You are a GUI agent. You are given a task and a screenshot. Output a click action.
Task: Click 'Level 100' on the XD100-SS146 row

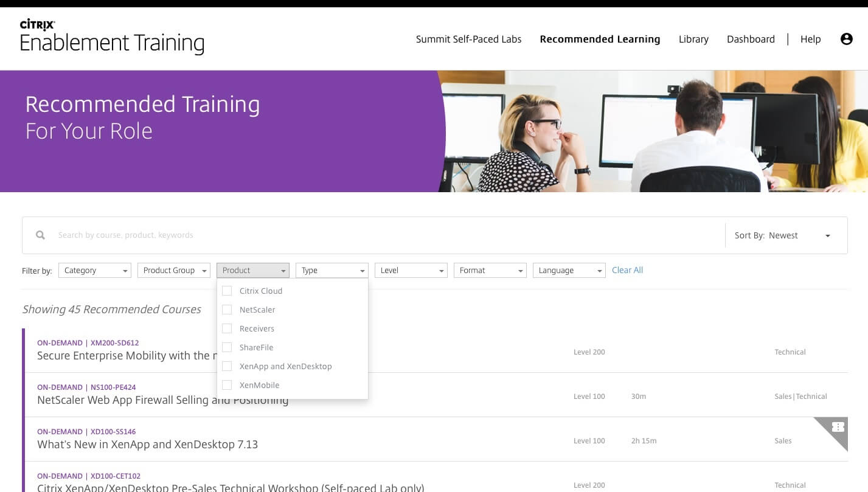[x=589, y=441]
